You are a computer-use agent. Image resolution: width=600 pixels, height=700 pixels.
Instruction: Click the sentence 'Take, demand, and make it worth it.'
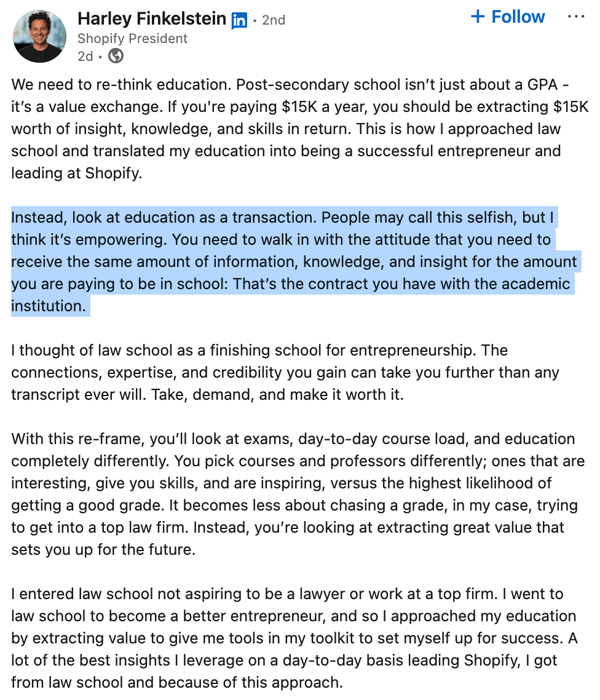tap(298, 394)
